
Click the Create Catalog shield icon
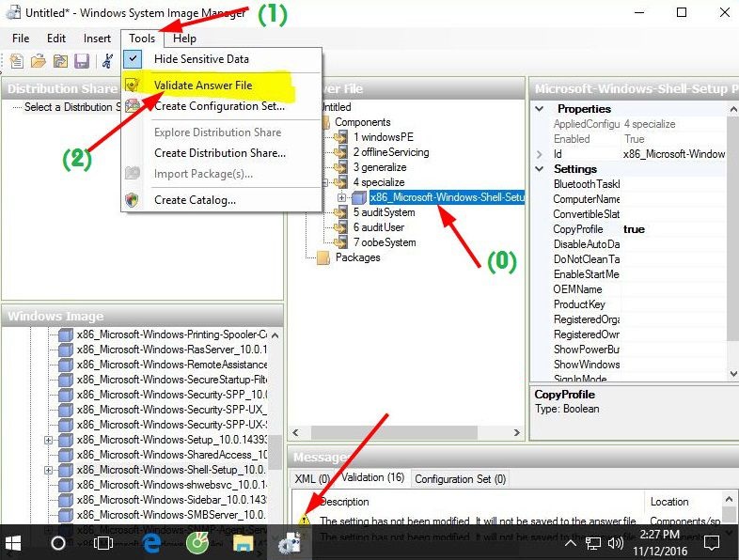pyautogui.click(x=133, y=200)
